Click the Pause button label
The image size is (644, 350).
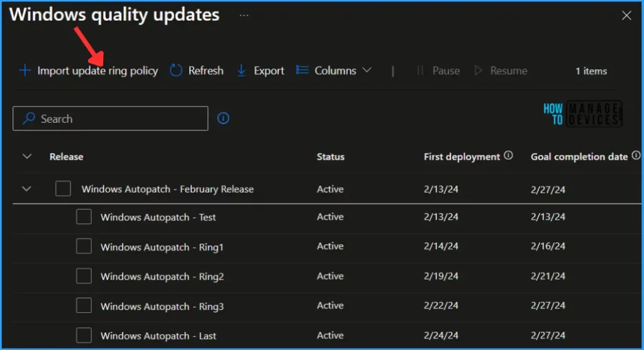click(446, 71)
